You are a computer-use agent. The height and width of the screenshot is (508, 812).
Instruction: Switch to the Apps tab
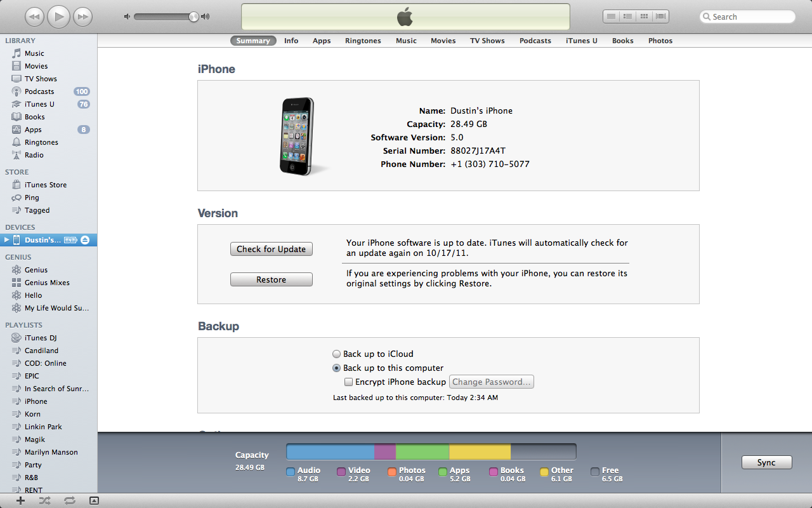point(322,41)
